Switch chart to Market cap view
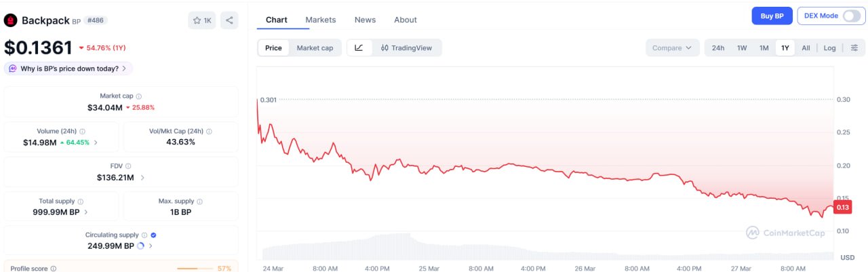The height and width of the screenshot is (272, 868). click(x=315, y=47)
